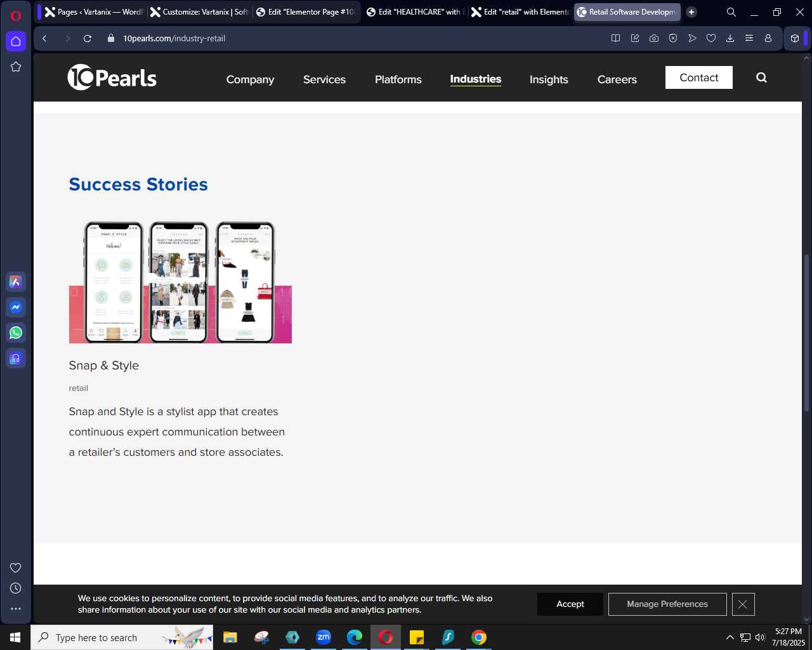Open Google Chrome from taskbar
The image size is (812, 650).
click(x=479, y=637)
